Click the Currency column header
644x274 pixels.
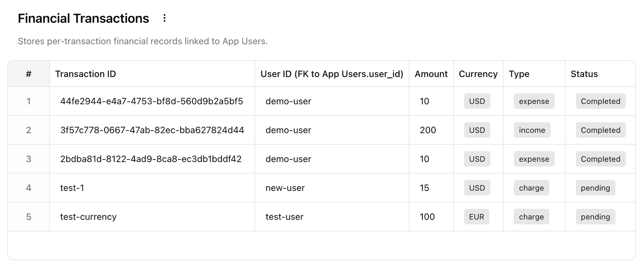pyautogui.click(x=478, y=74)
